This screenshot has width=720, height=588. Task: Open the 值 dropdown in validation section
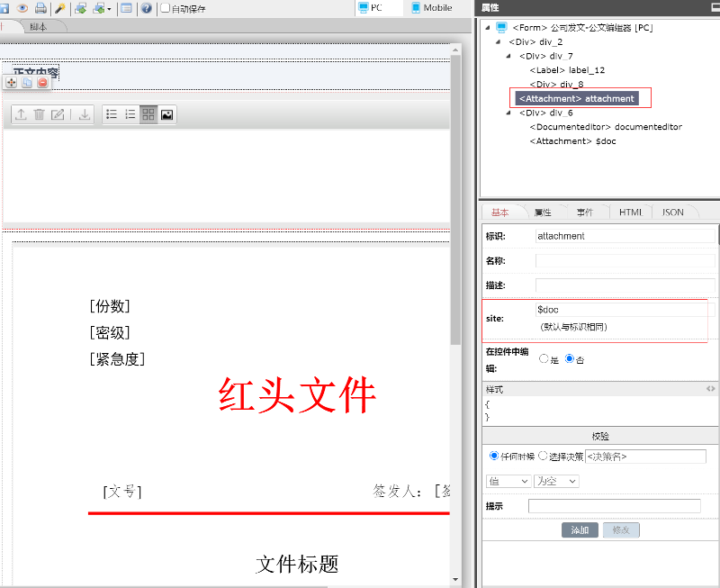point(508,482)
